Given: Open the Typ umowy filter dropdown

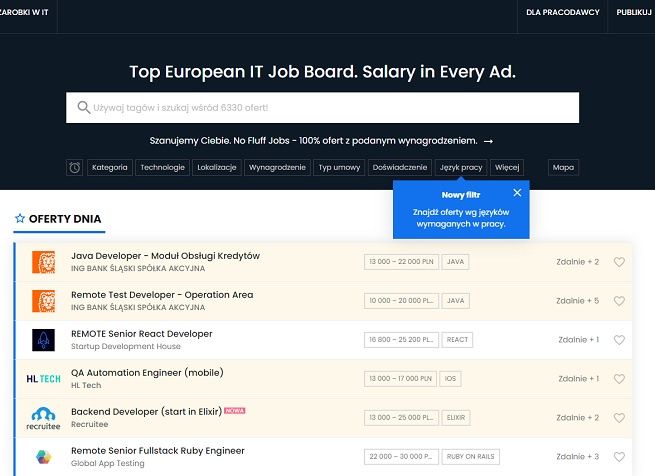Looking at the screenshot, I should pyautogui.click(x=339, y=168).
